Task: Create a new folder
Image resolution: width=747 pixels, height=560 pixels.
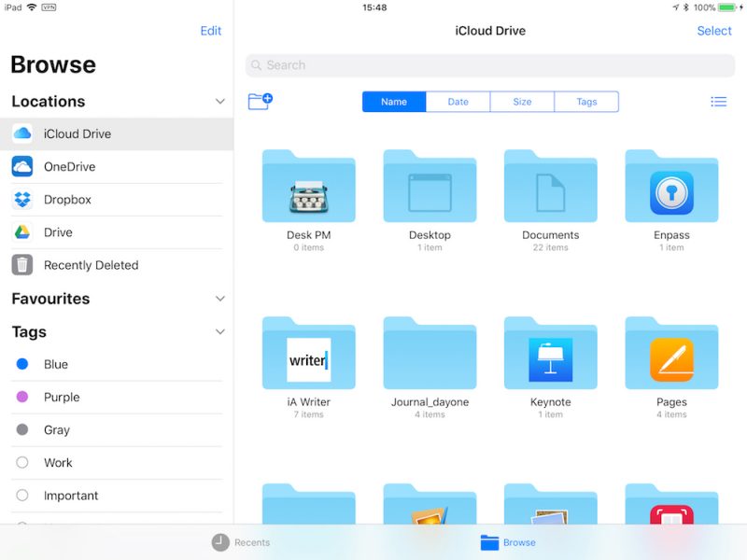Action: (x=260, y=101)
